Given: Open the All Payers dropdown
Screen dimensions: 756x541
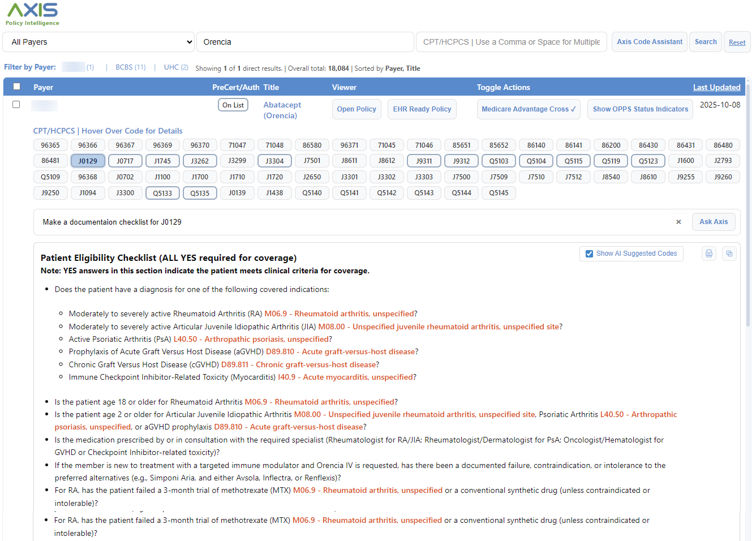Looking at the screenshot, I should [99, 42].
